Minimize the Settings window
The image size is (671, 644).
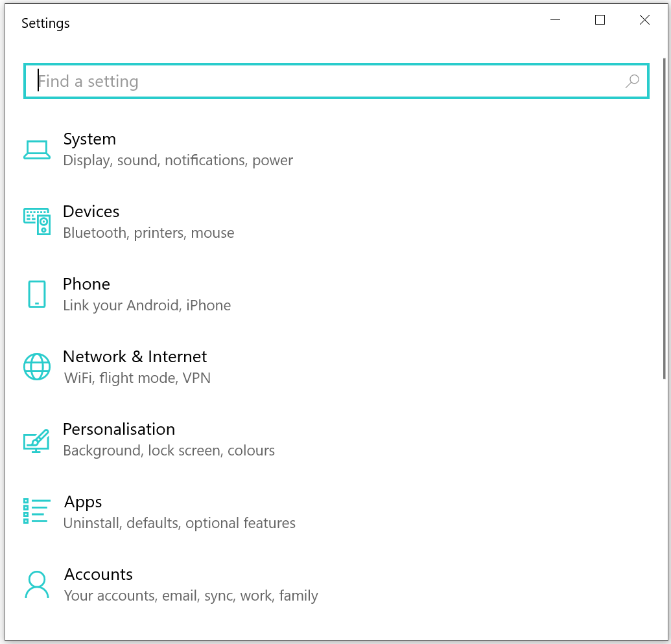click(x=556, y=20)
